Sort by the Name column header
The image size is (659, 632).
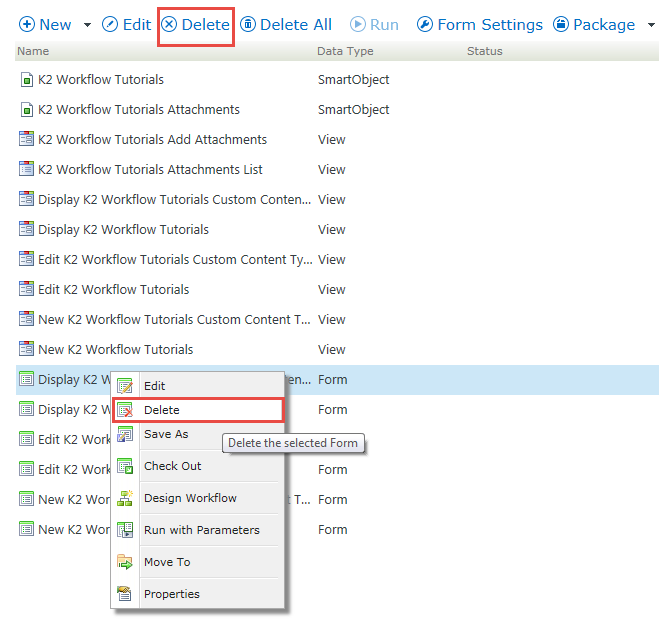(33, 51)
